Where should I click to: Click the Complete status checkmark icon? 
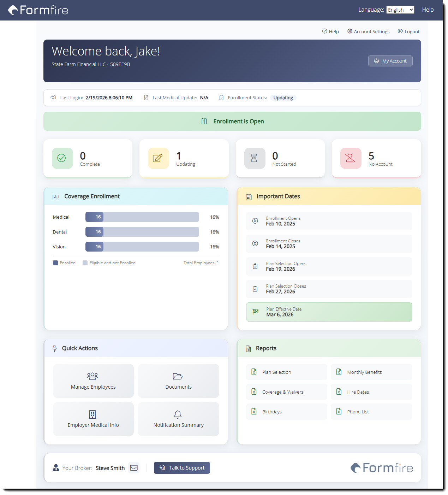tap(62, 158)
